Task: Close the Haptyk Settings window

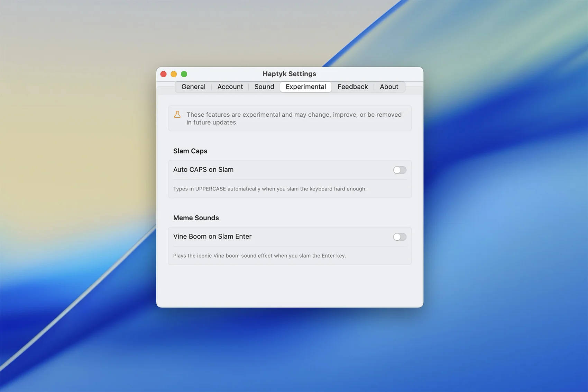Action: click(x=164, y=74)
